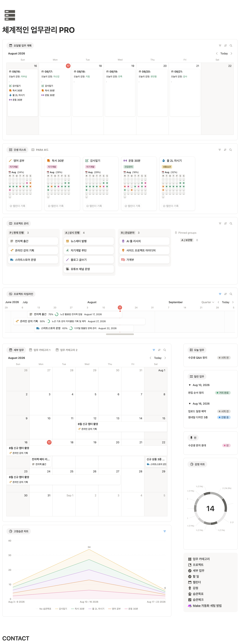Click the book icon on 독서 30분 card
The width and height of the screenshot is (240, 644).
coord(49,161)
